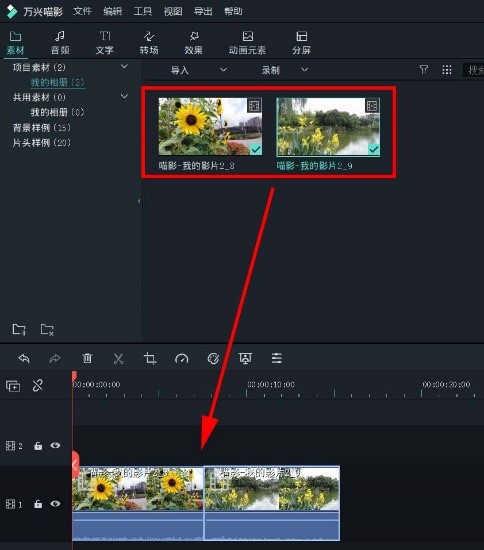
Task: Click the track 2 filmstrip icon
Action: [x=11, y=446]
